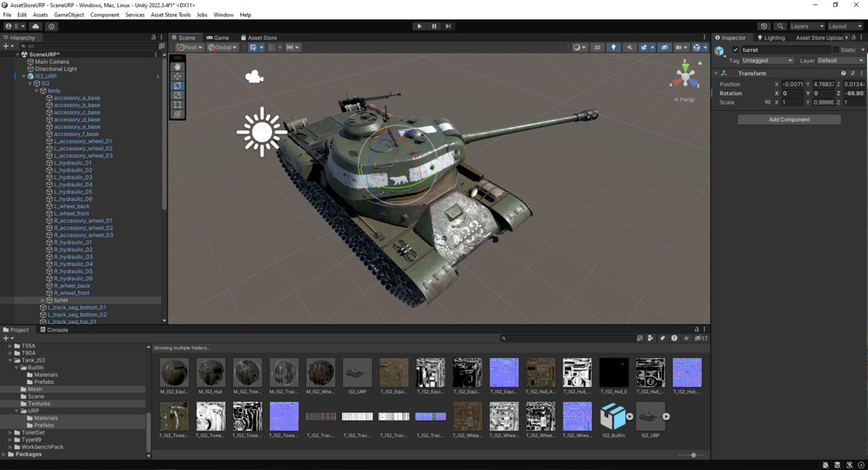868x470 pixels.
Task: Click the Pause button
Action: pyautogui.click(x=434, y=25)
